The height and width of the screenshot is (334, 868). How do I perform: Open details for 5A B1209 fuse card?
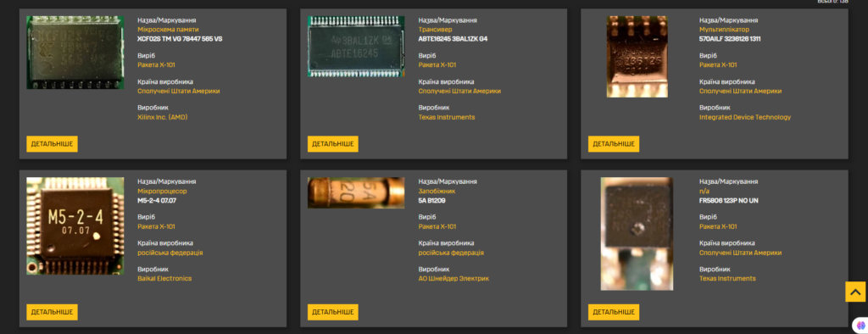pyautogui.click(x=332, y=312)
